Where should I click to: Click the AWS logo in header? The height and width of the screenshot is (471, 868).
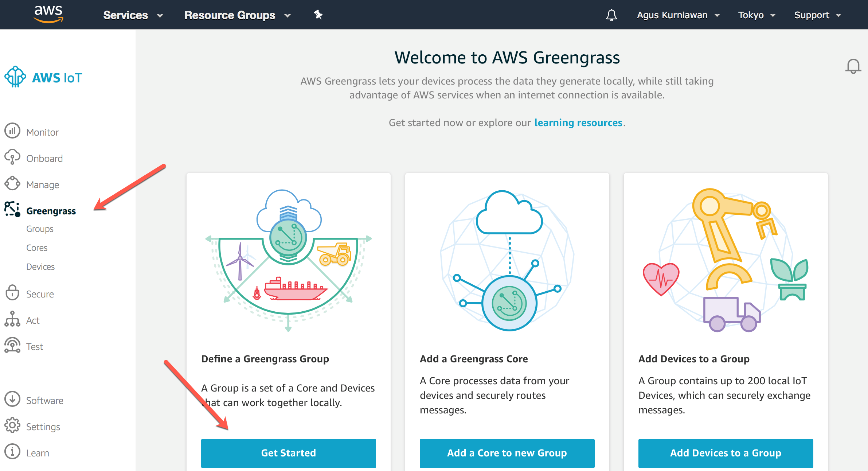tap(48, 15)
